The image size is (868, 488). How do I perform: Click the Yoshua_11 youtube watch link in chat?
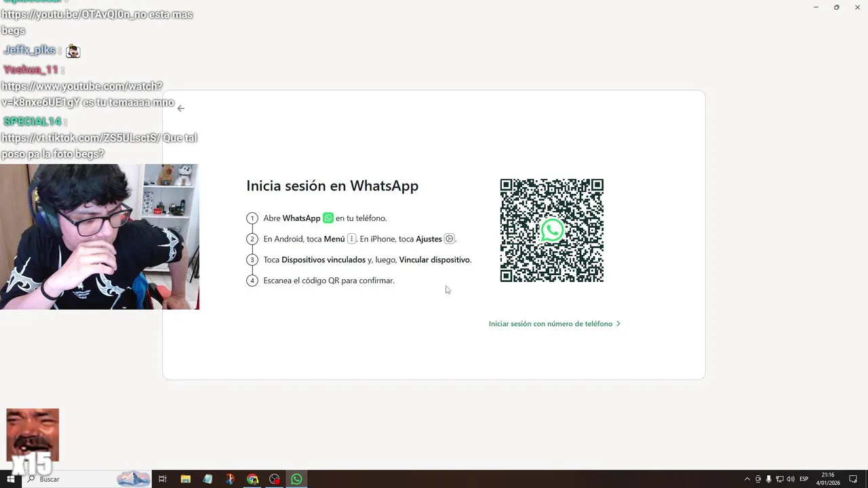coord(82,94)
